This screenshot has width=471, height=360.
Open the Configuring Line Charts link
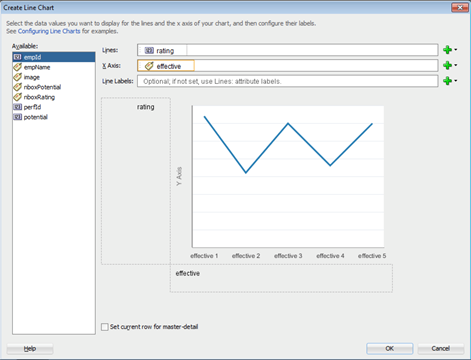(x=49, y=31)
